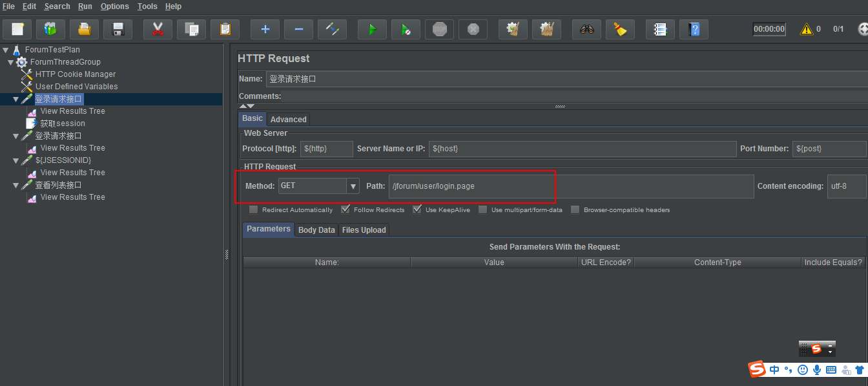Screen dimensions: 868x386
Task: Switch to the Files Upload tab
Action: click(364, 230)
